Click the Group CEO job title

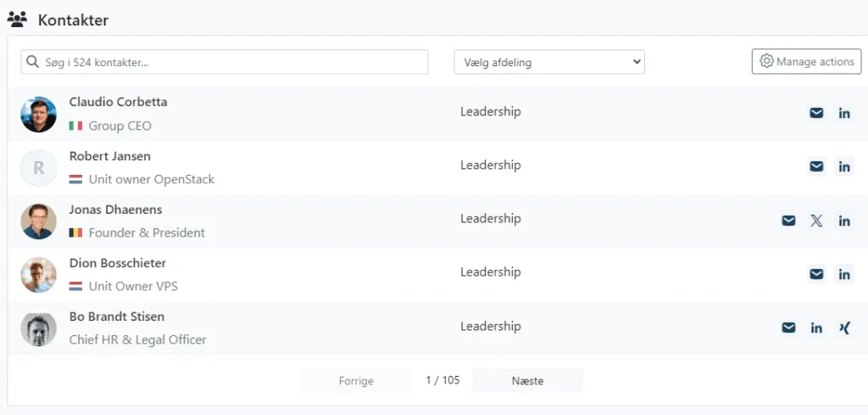(120, 126)
